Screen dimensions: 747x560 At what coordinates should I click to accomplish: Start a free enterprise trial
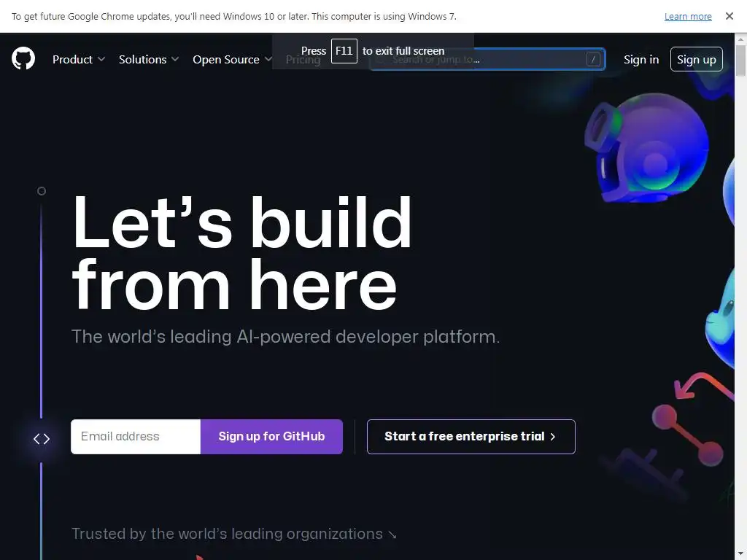(471, 437)
